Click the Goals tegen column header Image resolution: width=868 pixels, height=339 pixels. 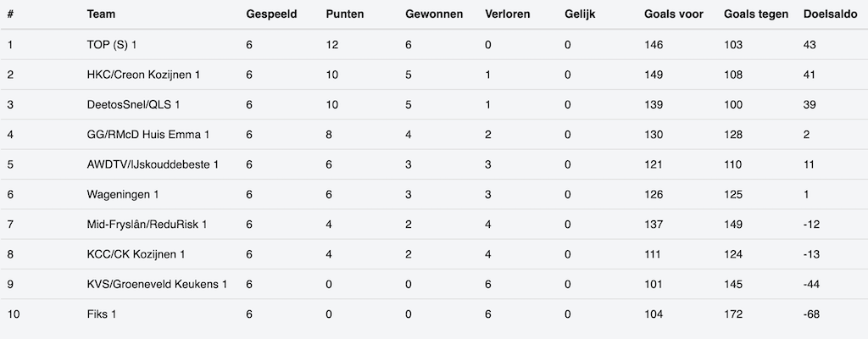(x=756, y=14)
